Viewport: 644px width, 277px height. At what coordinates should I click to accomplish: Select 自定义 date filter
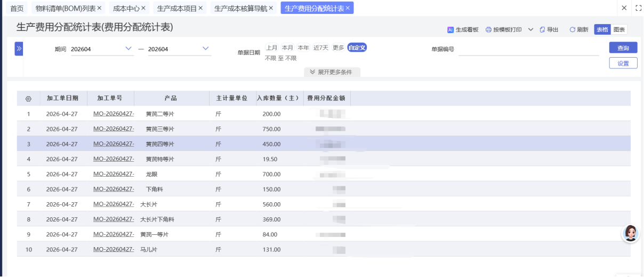click(x=357, y=48)
